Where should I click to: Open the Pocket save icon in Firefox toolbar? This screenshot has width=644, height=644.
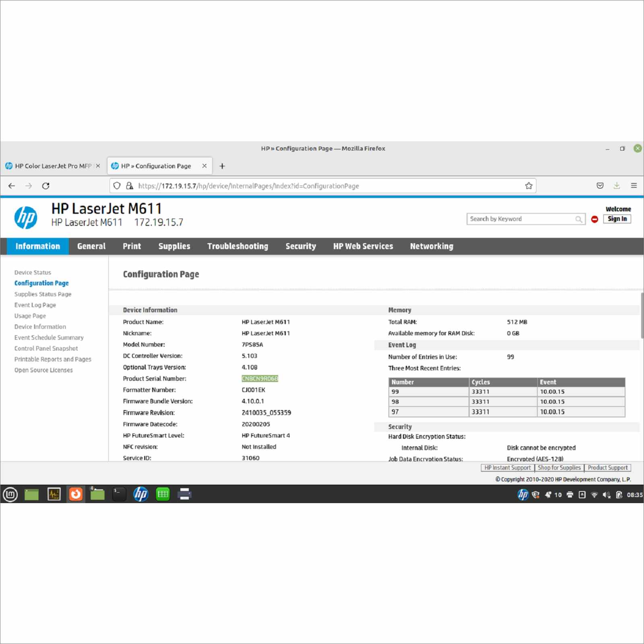pos(600,186)
